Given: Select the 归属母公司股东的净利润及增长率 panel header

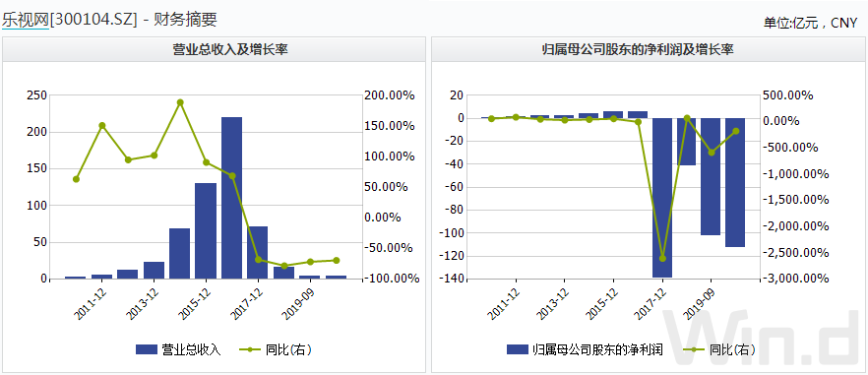Looking at the screenshot, I should [649, 49].
